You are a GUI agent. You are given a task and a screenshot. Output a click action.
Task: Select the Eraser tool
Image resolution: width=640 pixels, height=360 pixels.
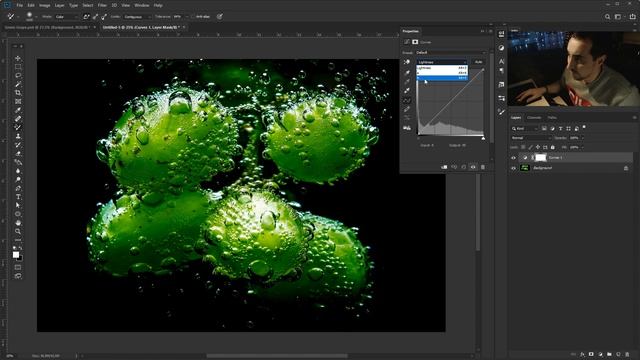coord(18,153)
